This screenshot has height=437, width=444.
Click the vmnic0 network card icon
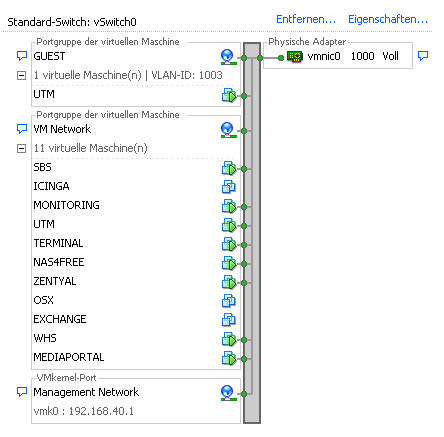point(295,57)
